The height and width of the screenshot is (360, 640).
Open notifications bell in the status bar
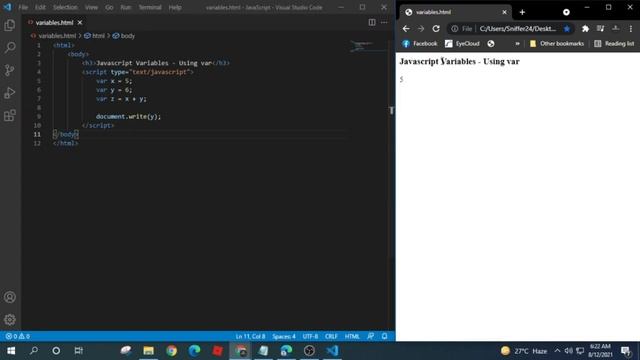[x=384, y=336]
